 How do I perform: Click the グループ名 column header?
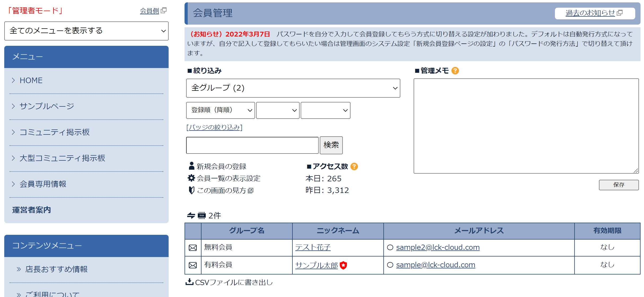[247, 231]
